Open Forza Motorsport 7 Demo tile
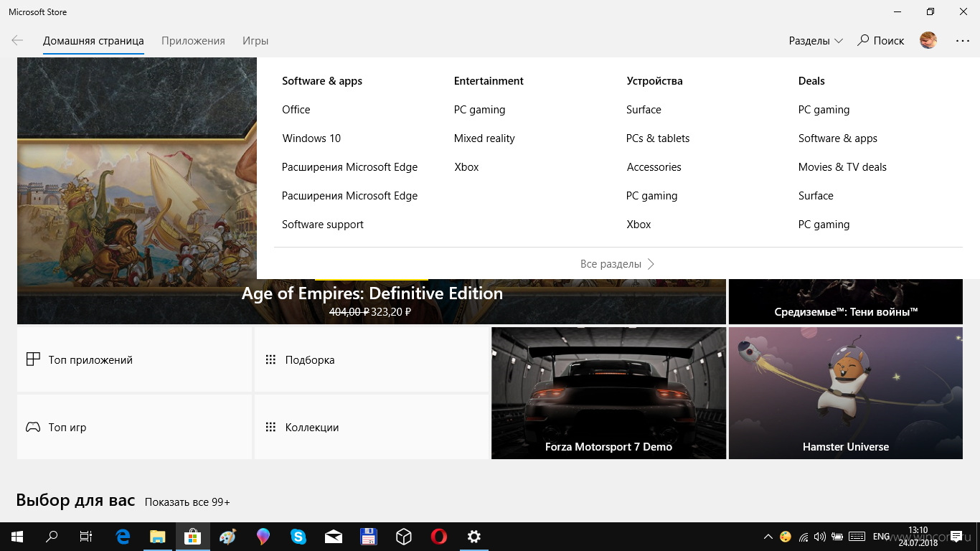The width and height of the screenshot is (980, 551). 608,393
